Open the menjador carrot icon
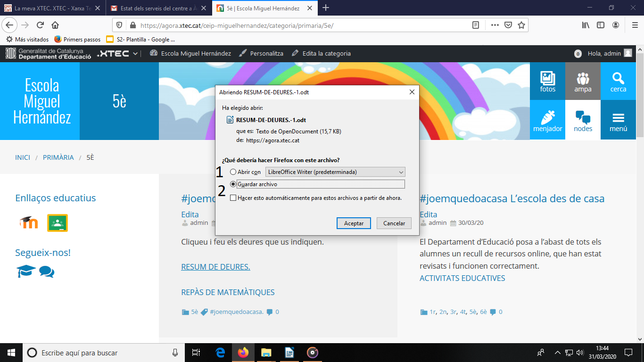Screen dimensions: 644x362 (547, 121)
